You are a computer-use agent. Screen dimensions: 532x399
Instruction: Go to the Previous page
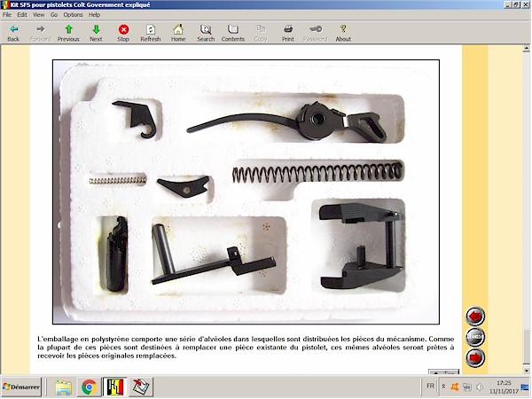tap(68, 33)
